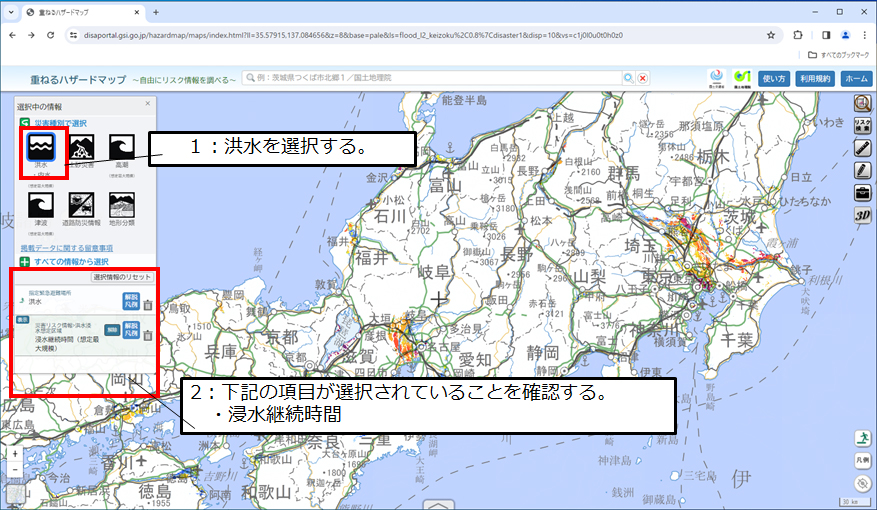Open the 使い方 how-to-use button

pos(774,79)
